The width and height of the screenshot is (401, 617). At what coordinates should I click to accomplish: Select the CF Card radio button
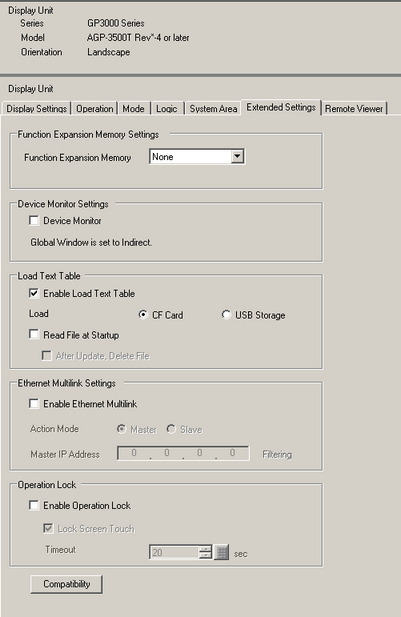[143, 315]
